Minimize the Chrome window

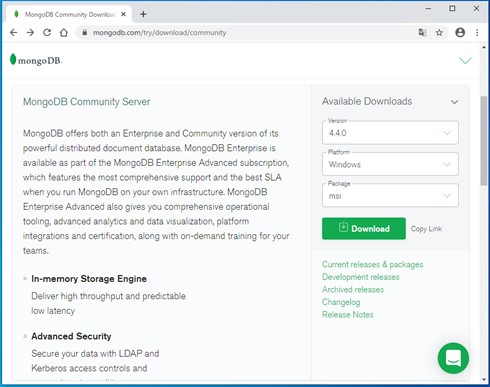tap(428, 9)
